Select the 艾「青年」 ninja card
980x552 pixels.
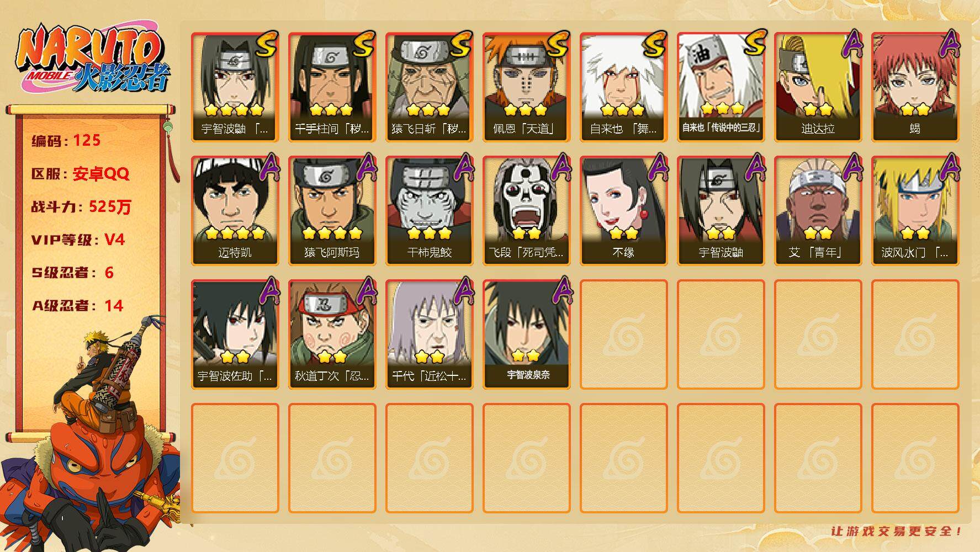pos(818,211)
